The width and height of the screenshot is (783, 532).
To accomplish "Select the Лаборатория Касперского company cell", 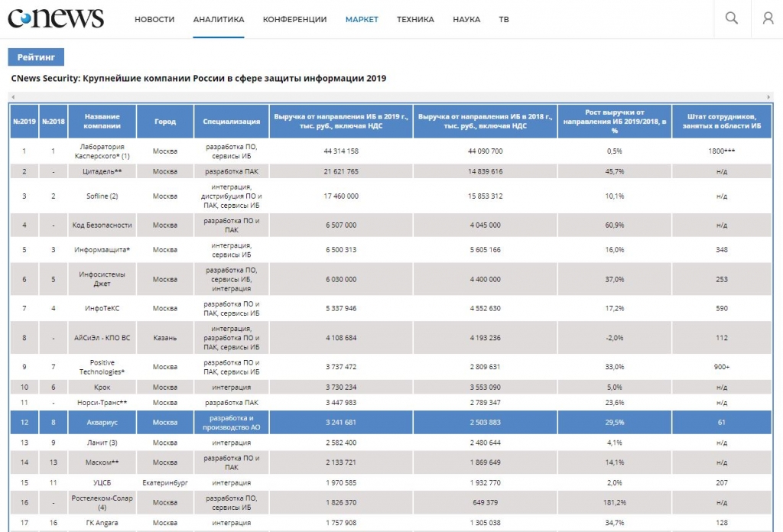I will [102, 151].
